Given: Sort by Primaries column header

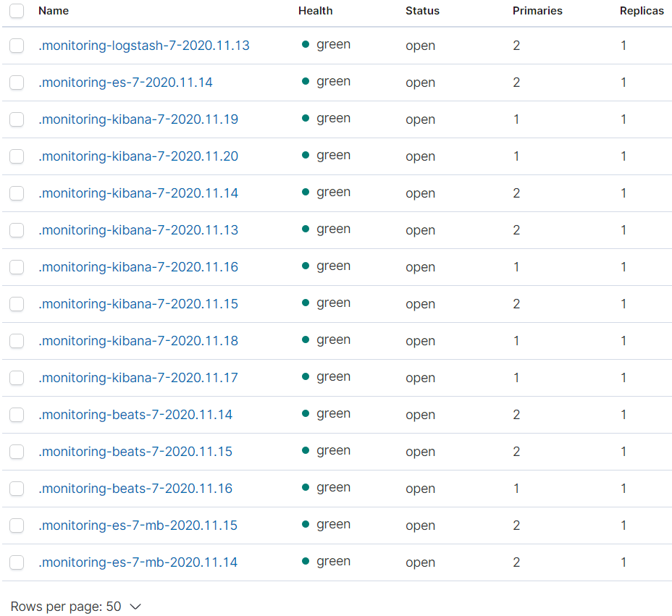Looking at the screenshot, I should [537, 11].
